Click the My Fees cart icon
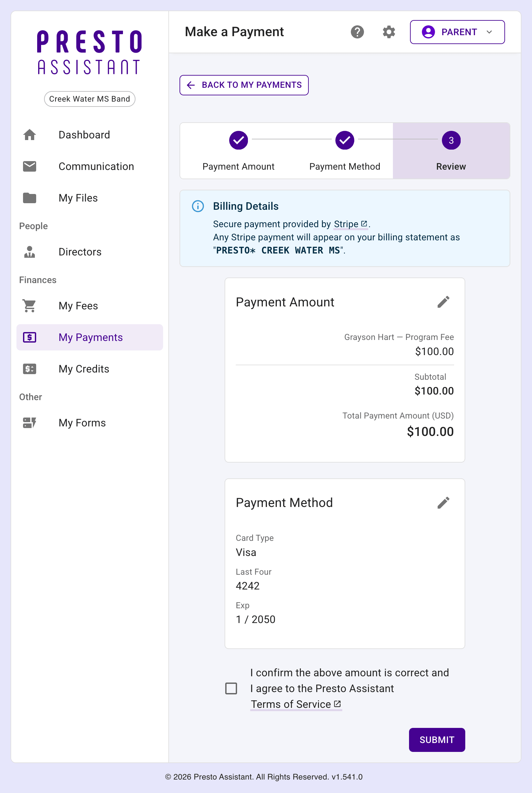532x793 pixels. [x=30, y=306]
